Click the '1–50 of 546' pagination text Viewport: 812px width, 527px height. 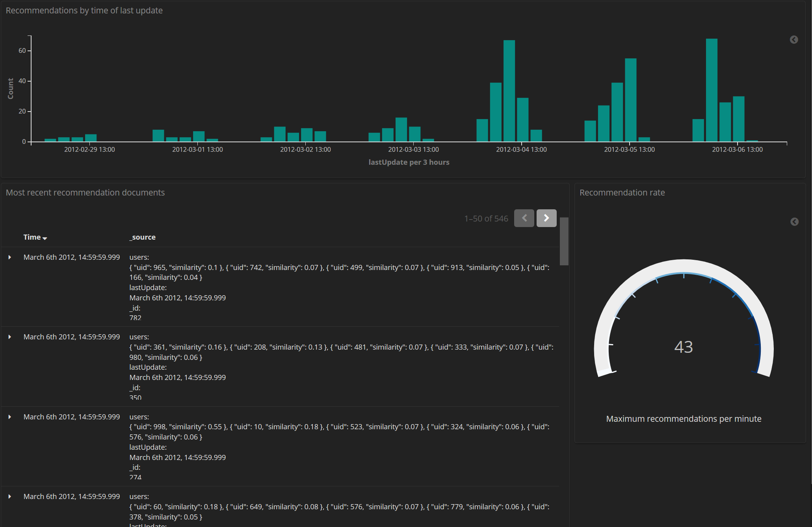pos(486,218)
